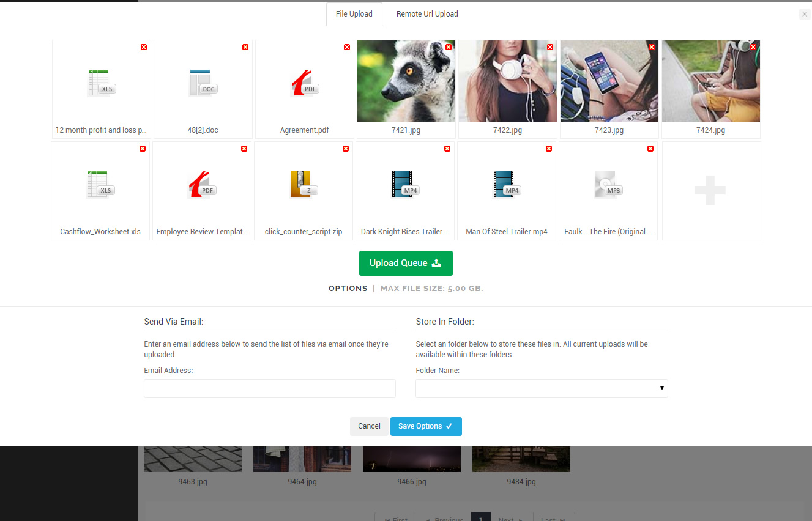The image size is (812, 521).
Task: Click the Upload Queue button
Action: point(406,263)
